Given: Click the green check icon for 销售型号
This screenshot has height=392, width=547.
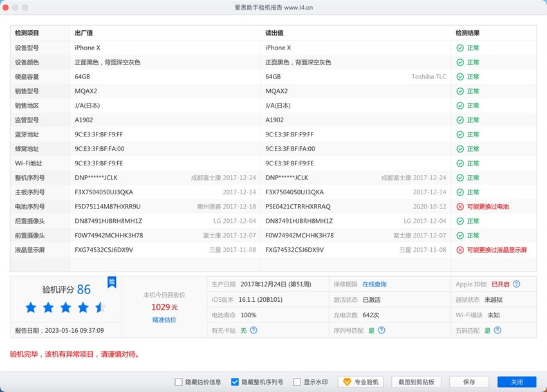Looking at the screenshot, I should point(460,91).
